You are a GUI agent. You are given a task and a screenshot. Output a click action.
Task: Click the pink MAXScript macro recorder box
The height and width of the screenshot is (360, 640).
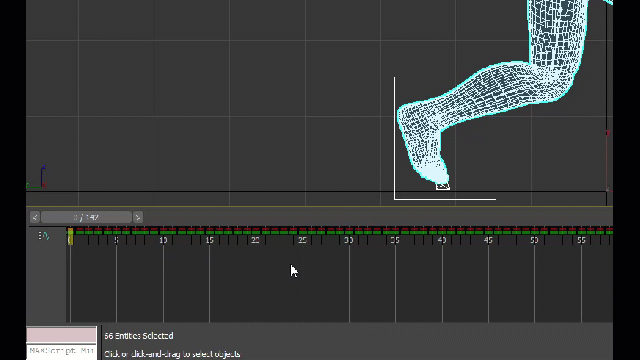[x=61, y=335]
